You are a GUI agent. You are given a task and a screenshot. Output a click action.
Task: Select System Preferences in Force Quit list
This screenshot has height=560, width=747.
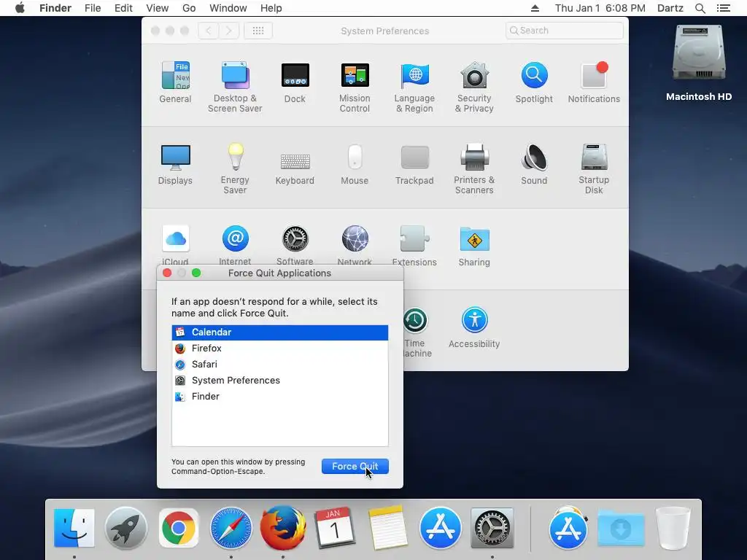pos(279,381)
